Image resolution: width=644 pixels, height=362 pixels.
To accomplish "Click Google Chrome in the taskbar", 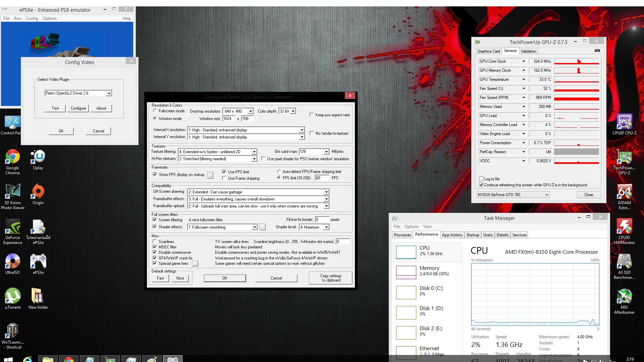I will click(69, 359).
